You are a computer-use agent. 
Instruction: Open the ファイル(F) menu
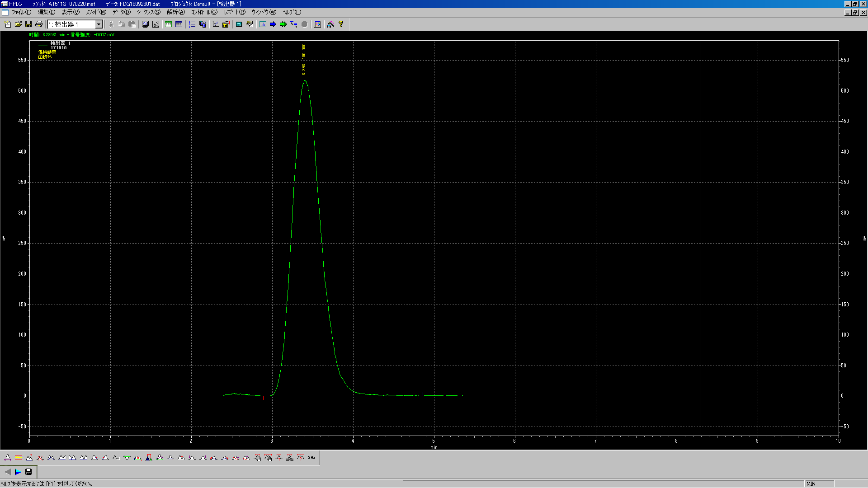(x=21, y=12)
